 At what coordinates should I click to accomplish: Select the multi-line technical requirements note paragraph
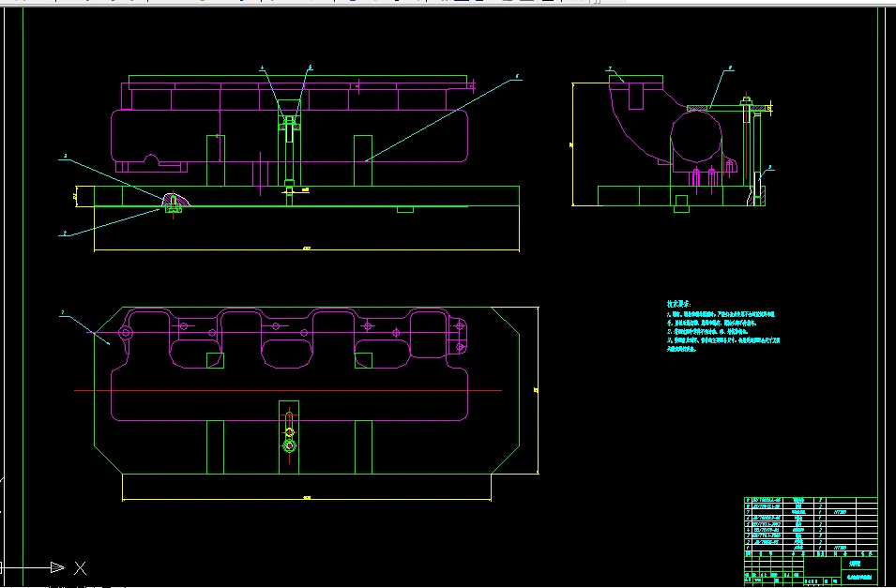(722, 331)
